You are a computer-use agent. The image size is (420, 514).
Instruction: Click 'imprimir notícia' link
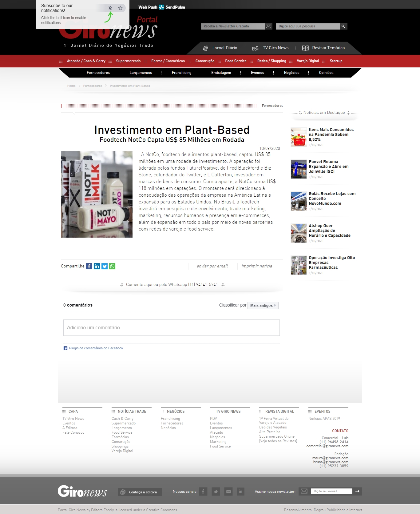(257, 266)
